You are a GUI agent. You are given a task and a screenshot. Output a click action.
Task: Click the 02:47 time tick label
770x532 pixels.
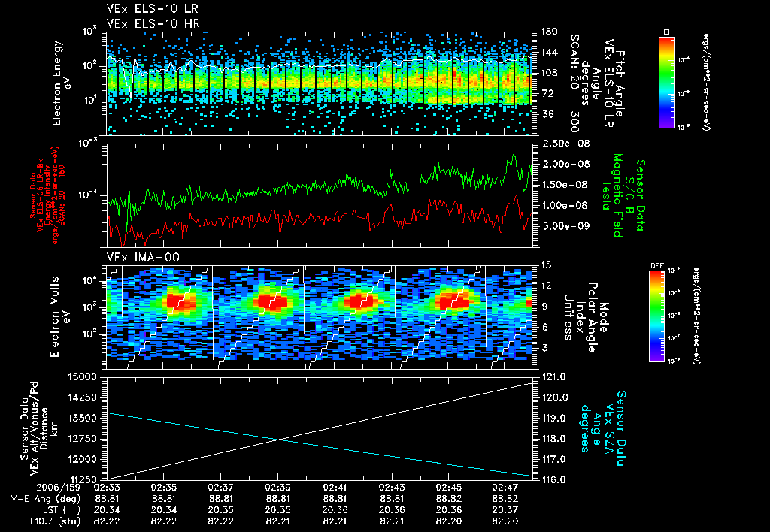tap(505, 488)
